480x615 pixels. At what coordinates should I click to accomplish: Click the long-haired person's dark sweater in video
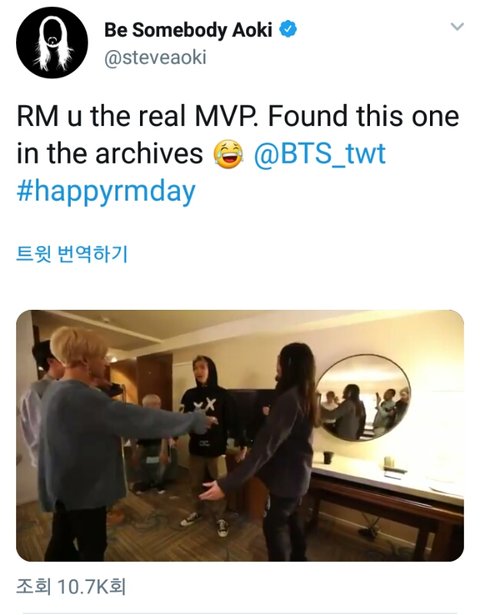pyautogui.click(x=276, y=451)
